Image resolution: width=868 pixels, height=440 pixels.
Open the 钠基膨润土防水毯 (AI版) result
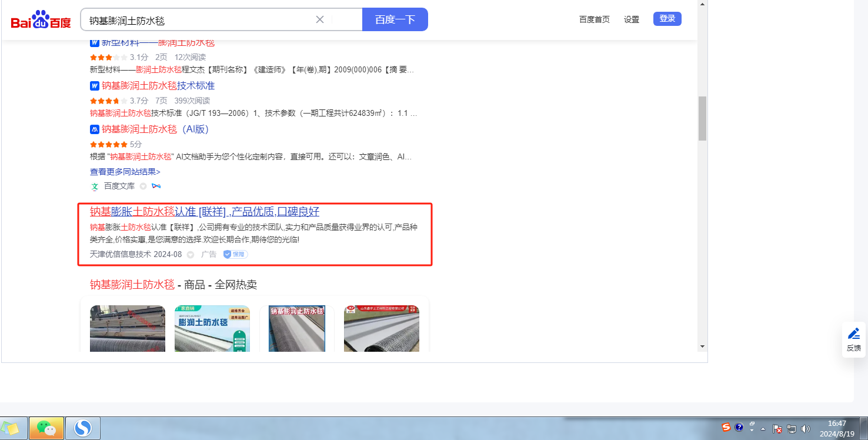click(x=155, y=129)
